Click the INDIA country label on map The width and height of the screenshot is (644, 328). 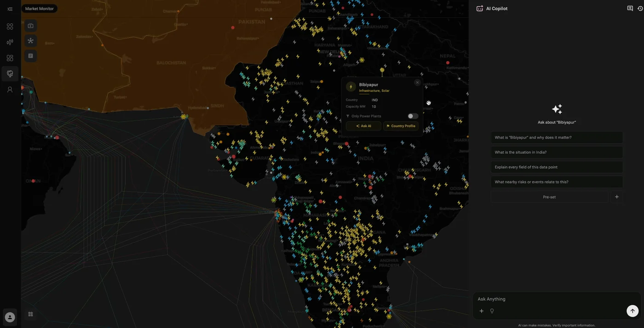click(366, 158)
